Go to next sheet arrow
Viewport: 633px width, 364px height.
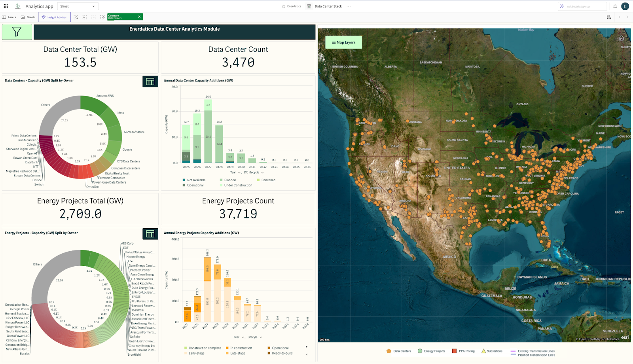pos(627,17)
